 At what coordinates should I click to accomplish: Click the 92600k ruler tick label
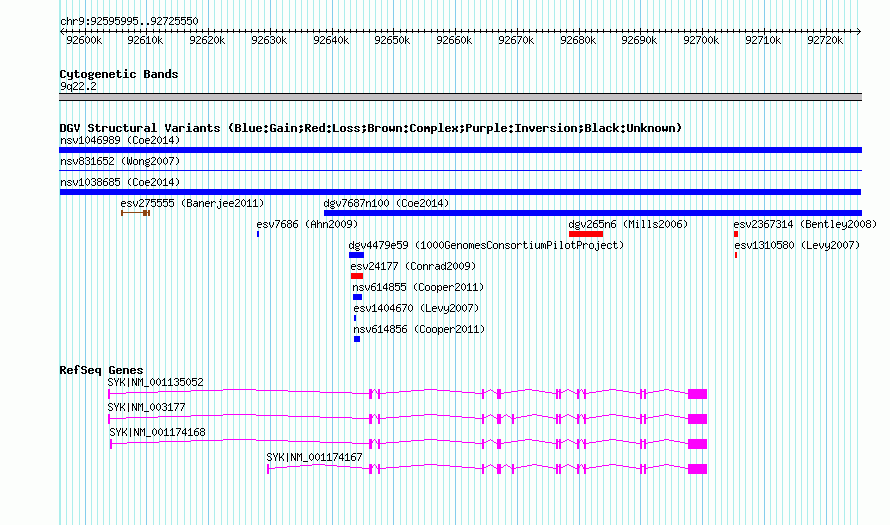point(84,40)
